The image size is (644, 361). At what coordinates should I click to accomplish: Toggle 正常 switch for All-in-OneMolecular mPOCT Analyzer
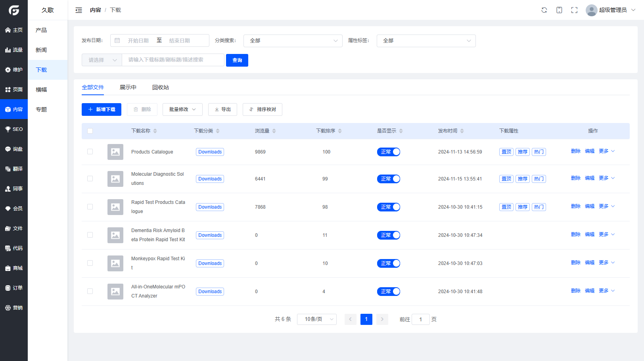coord(389,292)
